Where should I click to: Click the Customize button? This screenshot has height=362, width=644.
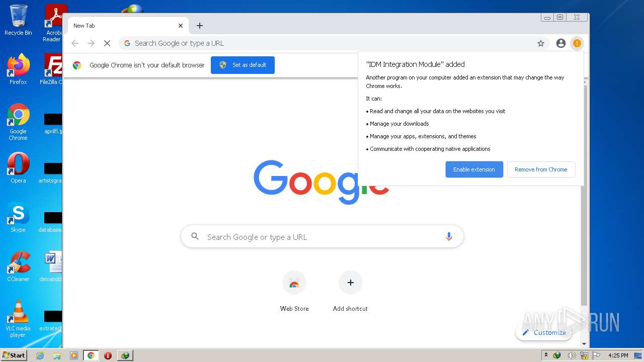[544, 332]
